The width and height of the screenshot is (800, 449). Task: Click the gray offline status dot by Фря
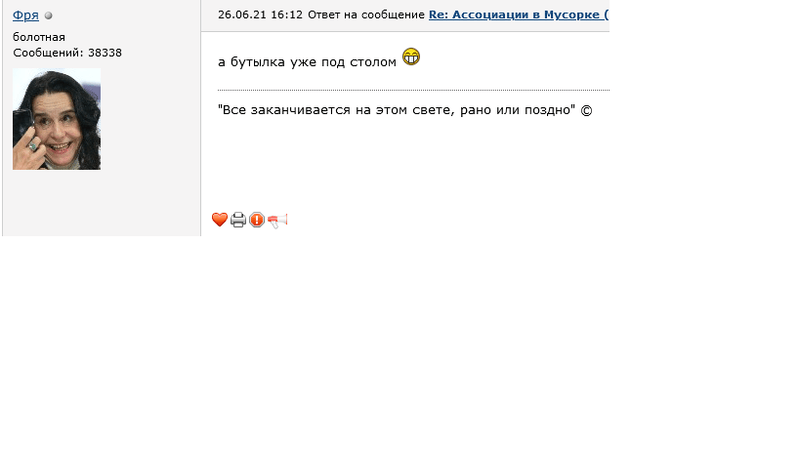(48, 16)
